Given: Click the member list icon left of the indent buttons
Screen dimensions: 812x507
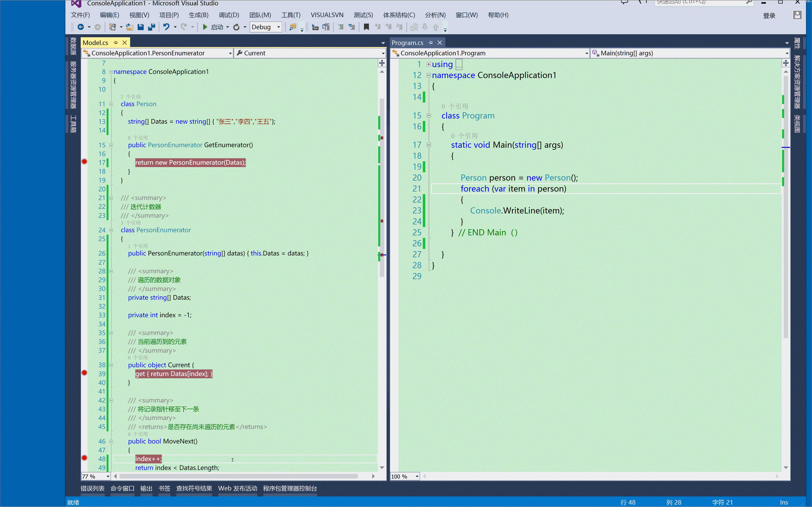Looking at the screenshot, I should pos(315,27).
